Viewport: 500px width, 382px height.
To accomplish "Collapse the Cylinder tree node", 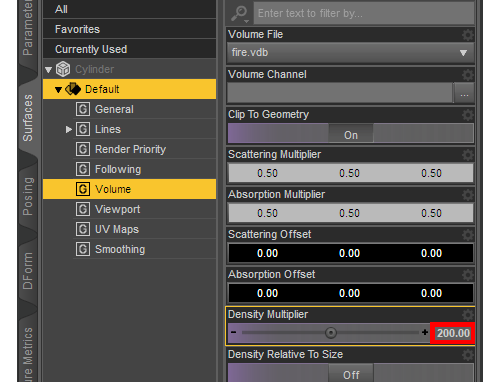I will 49,70.
